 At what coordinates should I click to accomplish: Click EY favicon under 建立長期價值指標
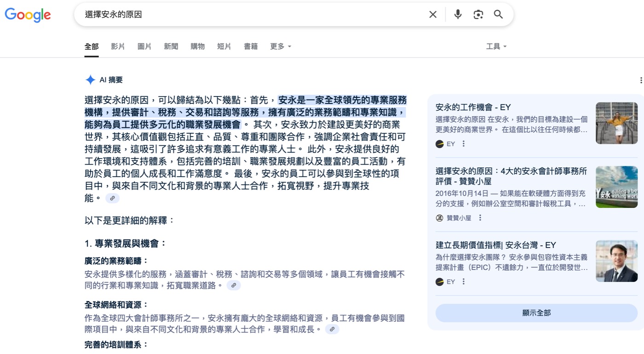coord(439,282)
